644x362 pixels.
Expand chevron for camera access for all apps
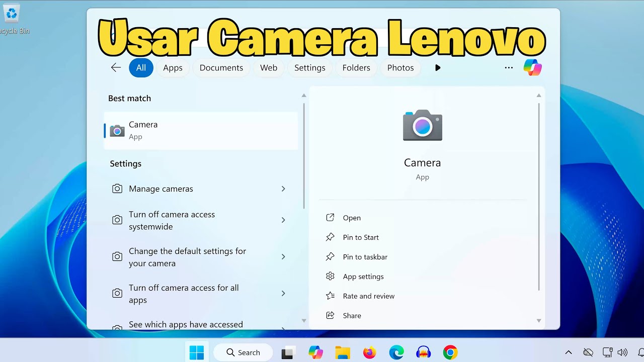click(x=283, y=294)
